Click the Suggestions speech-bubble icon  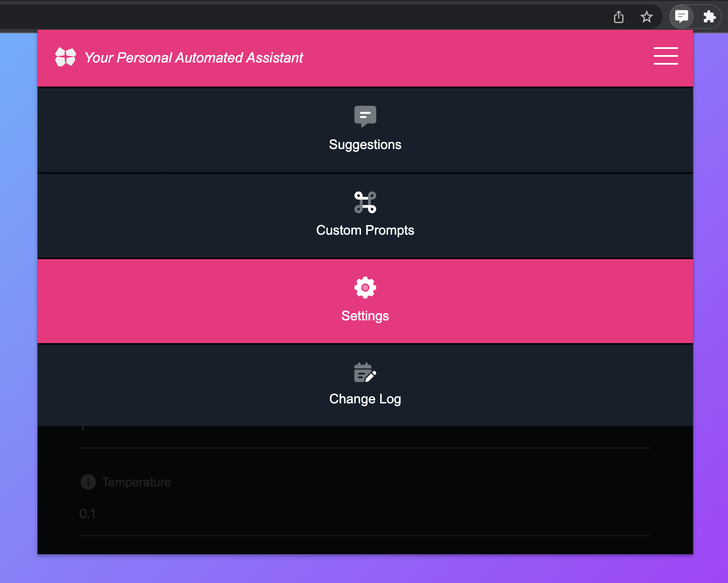(x=365, y=116)
